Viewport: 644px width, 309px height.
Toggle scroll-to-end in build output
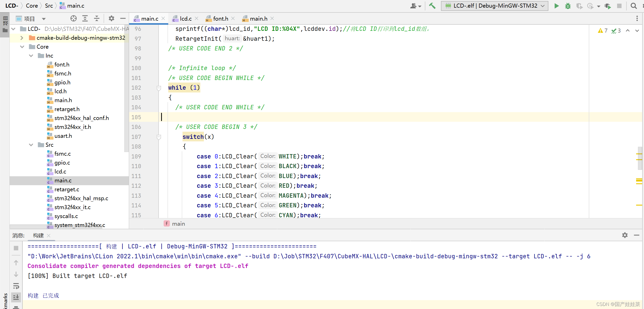click(16, 297)
